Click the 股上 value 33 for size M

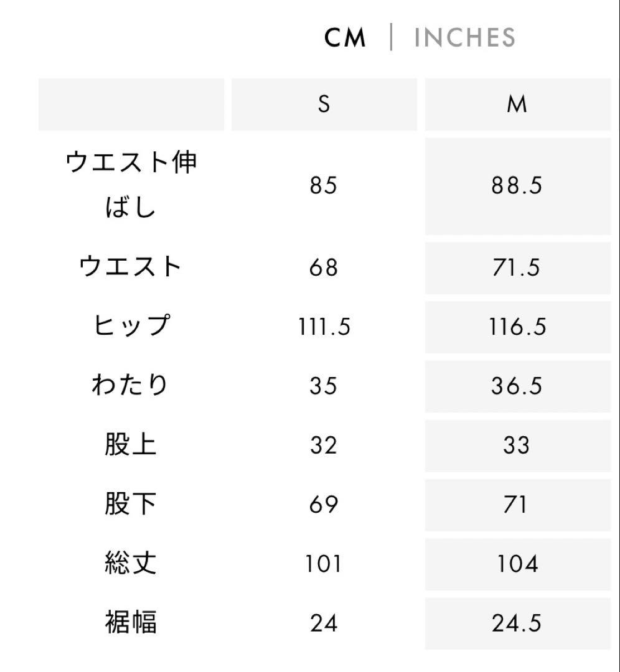tap(517, 446)
